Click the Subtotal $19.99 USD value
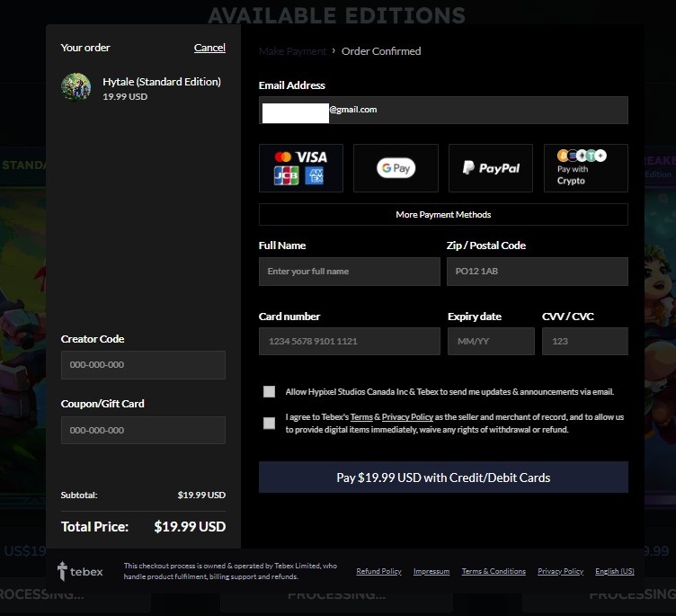The width and height of the screenshot is (676, 616). pyautogui.click(x=201, y=495)
